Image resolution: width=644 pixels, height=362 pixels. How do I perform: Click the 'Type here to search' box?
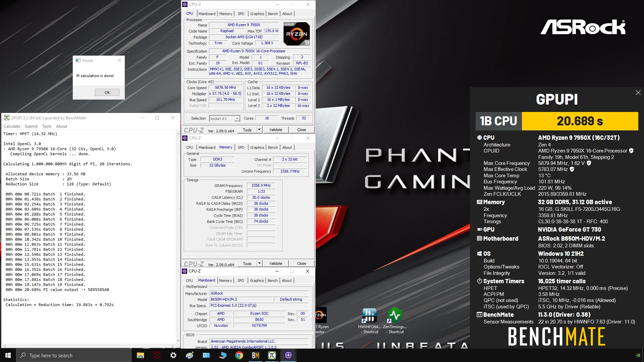point(73,355)
